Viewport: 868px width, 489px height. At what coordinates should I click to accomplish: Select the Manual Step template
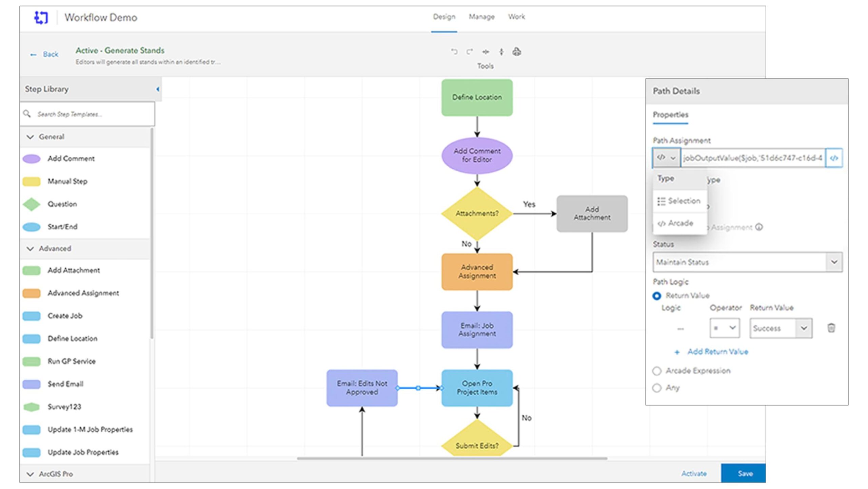pyautogui.click(x=67, y=181)
